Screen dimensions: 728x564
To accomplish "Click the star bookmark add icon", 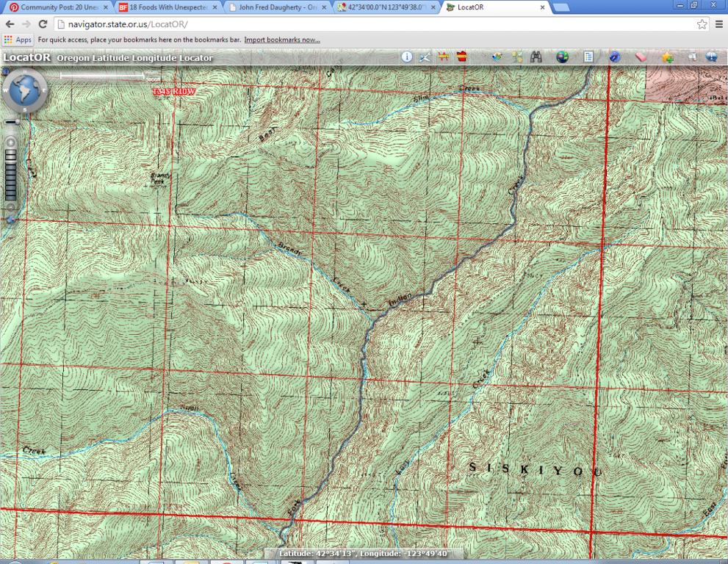I will click(x=667, y=57).
